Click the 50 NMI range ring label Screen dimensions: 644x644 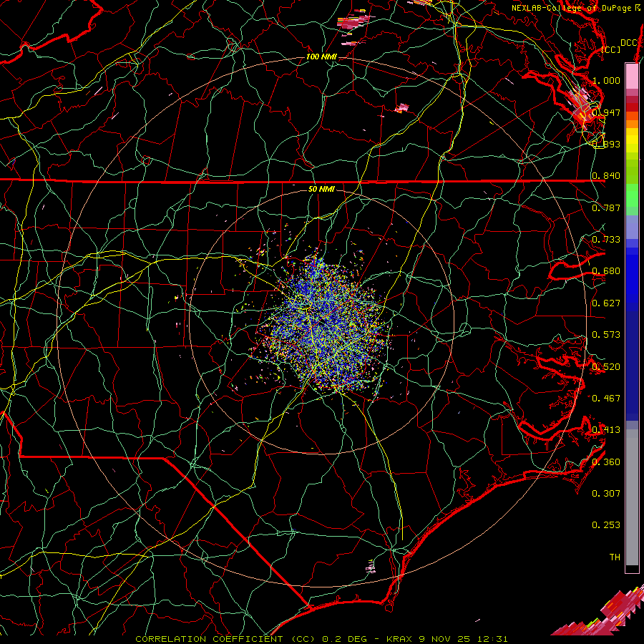[x=321, y=189]
